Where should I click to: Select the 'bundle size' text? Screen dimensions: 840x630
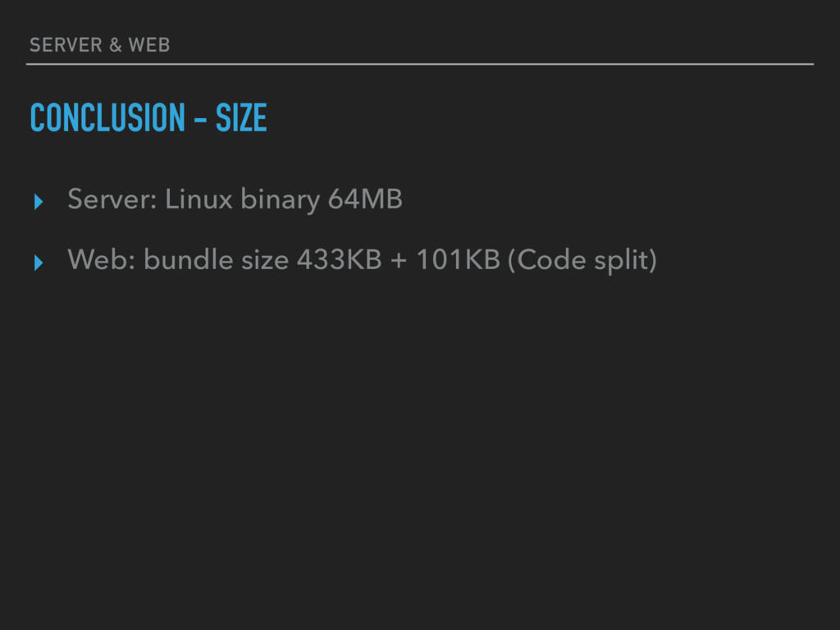coord(217,260)
